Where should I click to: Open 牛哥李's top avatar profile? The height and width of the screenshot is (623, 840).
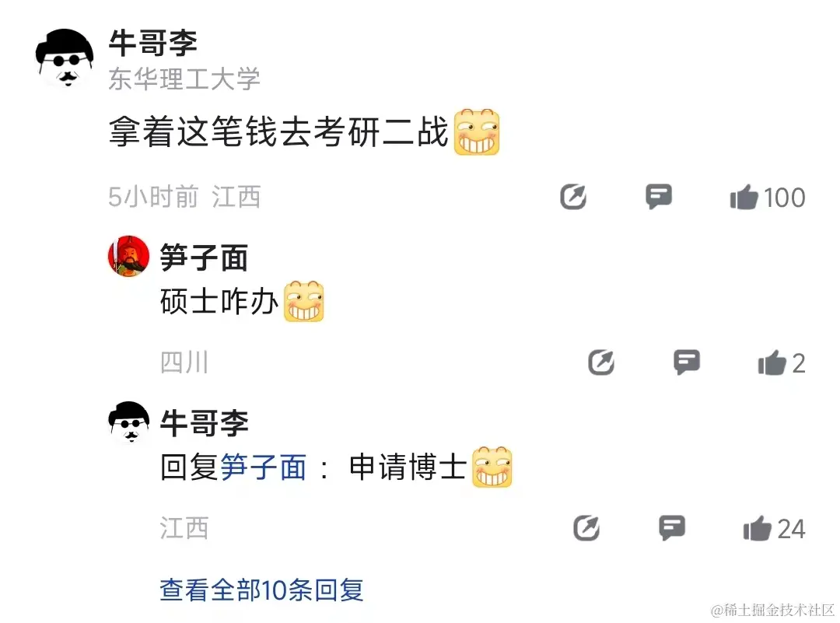[65, 58]
